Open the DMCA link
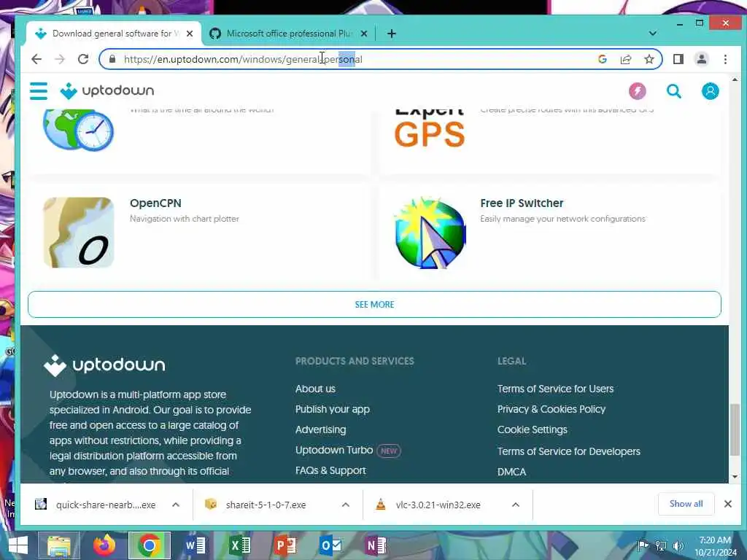Viewport: 747px width, 560px height. 511,472
